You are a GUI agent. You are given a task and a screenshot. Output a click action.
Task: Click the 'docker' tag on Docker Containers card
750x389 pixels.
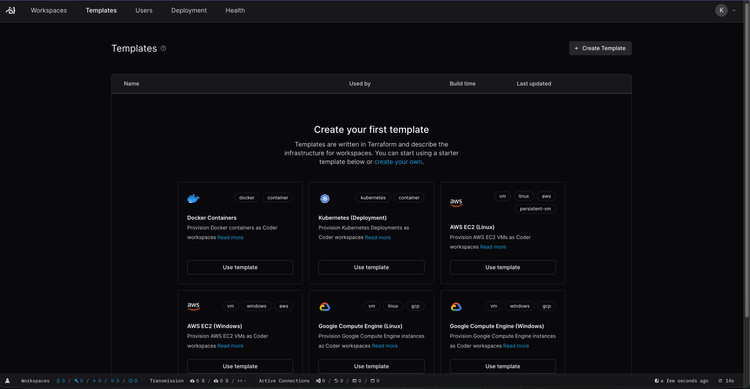coord(247,198)
